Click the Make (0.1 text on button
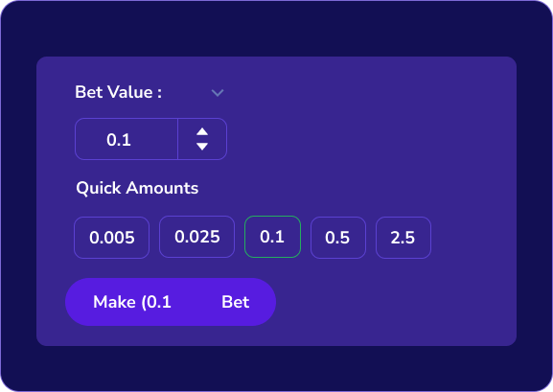This screenshot has height=392, width=553. pos(132,302)
